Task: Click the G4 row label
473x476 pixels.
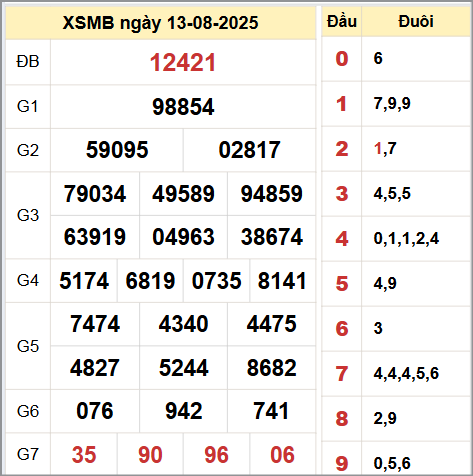Action: pos(28,280)
